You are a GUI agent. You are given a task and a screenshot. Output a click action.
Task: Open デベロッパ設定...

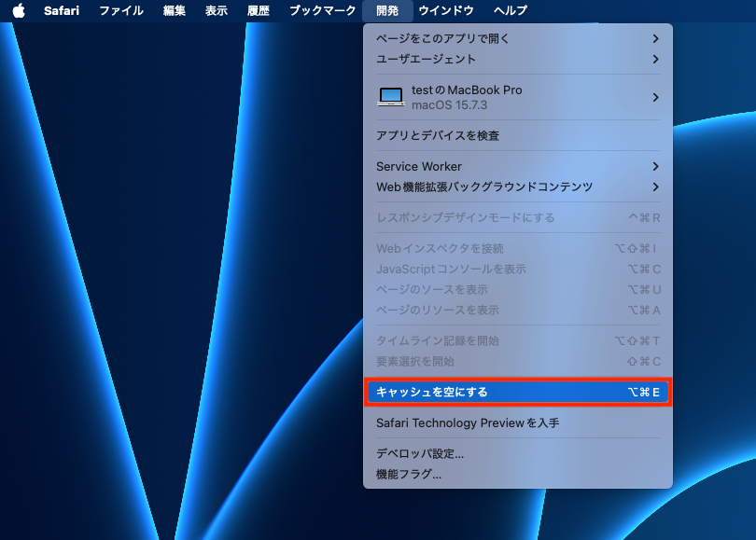click(x=518, y=454)
